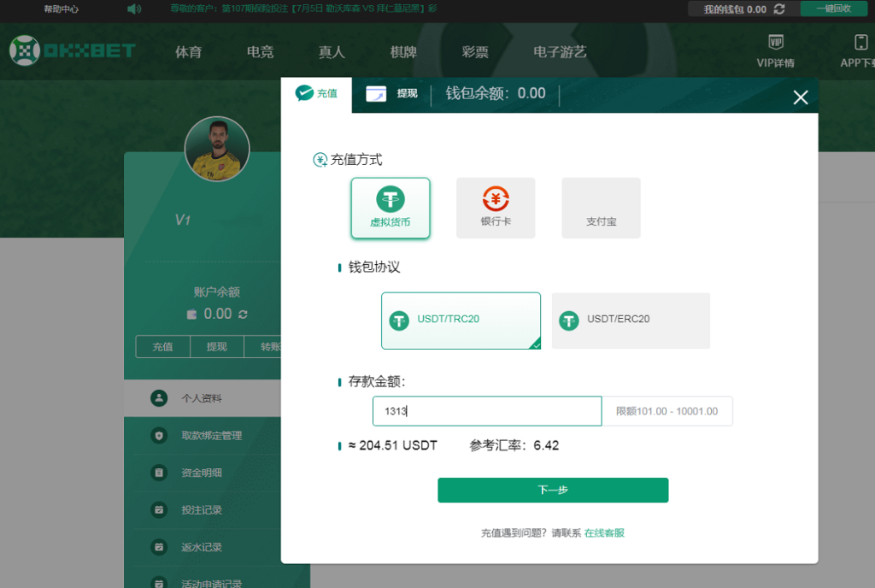875x588 pixels.
Task: Select the 支付宝 payment icon
Action: click(601, 207)
